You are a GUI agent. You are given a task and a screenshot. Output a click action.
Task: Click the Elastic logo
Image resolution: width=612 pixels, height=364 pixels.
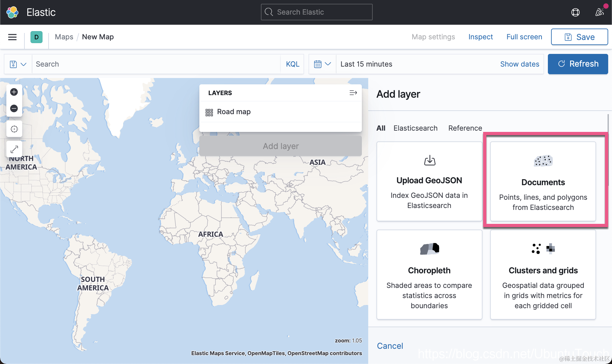coord(12,12)
